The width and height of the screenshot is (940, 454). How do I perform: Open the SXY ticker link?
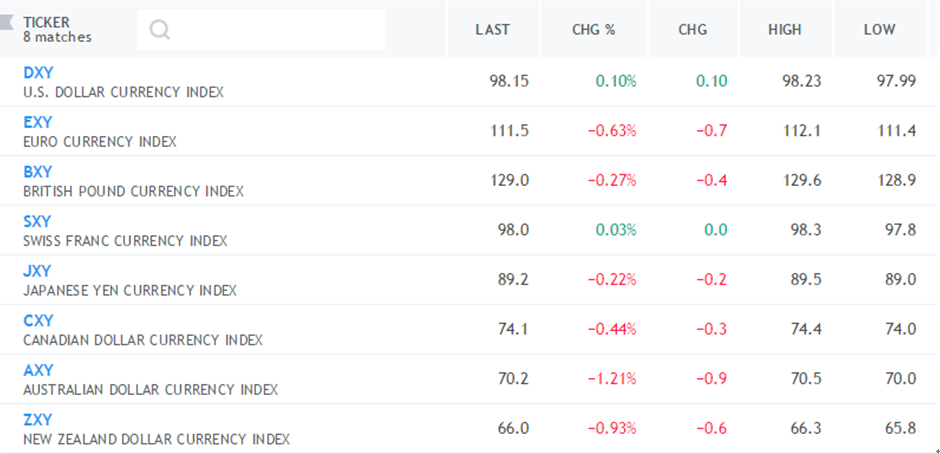pyautogui.click(x=37, y=221)
